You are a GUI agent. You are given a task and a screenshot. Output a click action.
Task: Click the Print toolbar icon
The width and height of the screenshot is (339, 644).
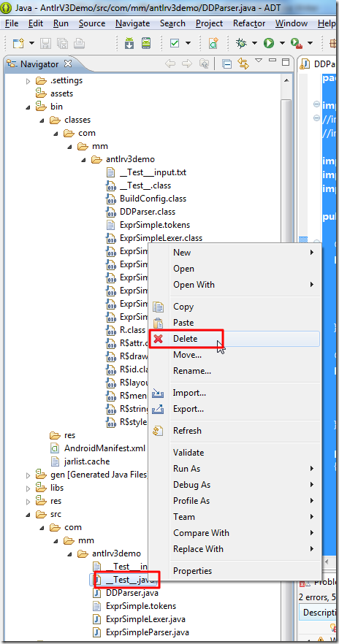80,42
